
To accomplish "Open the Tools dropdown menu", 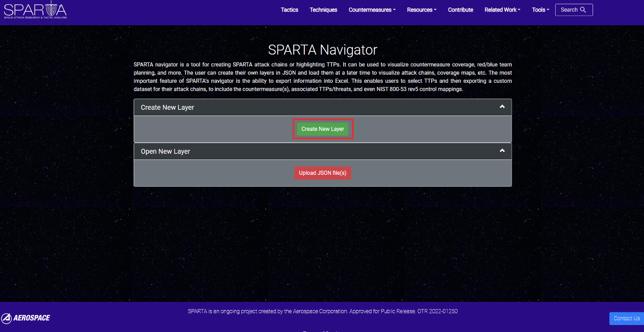I will 541,10.
